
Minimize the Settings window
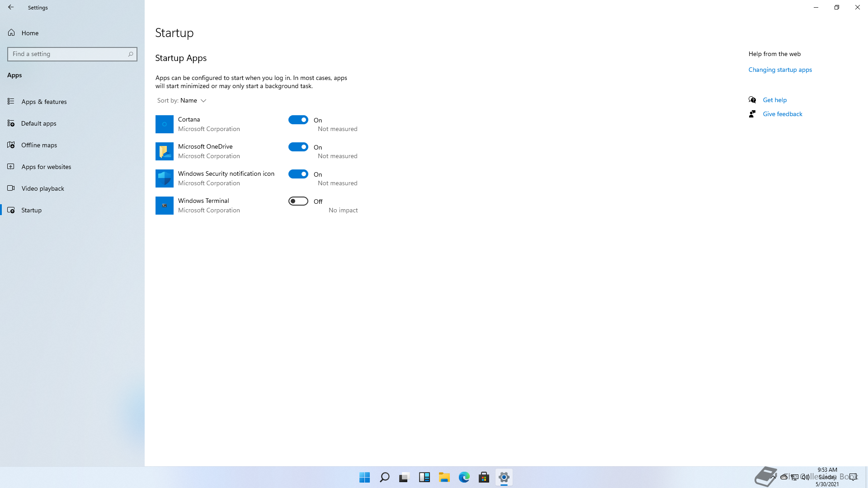click(x=816, y=7)
